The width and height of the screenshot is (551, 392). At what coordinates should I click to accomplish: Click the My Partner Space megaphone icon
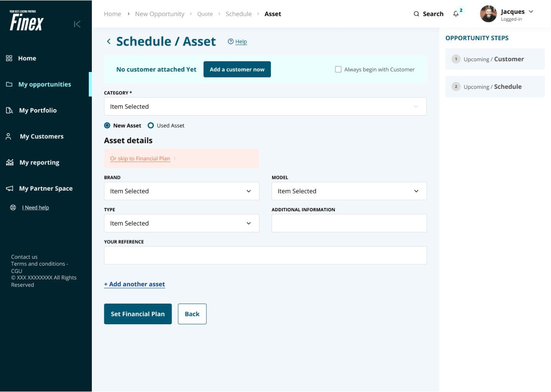point(9,188)
